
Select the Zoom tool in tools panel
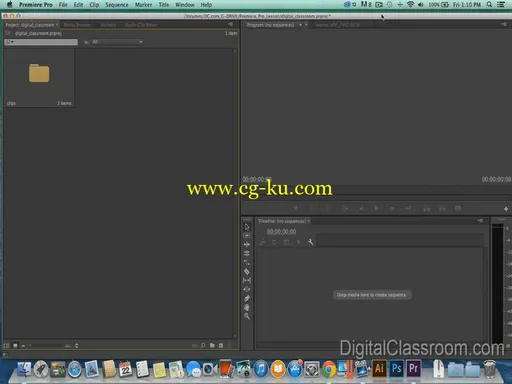pyautogui.click(x=247, y=316)
